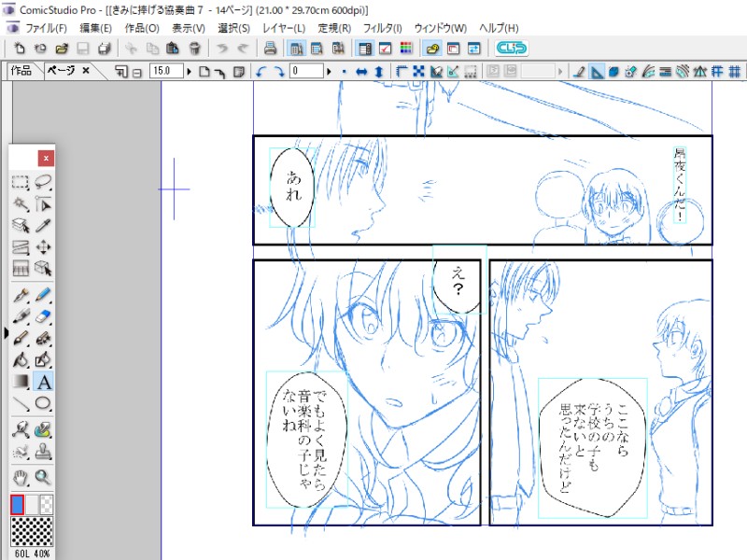Select the magnifier zoom tool
The height and width of the screenshot is (560, 747).
[43, 477]
